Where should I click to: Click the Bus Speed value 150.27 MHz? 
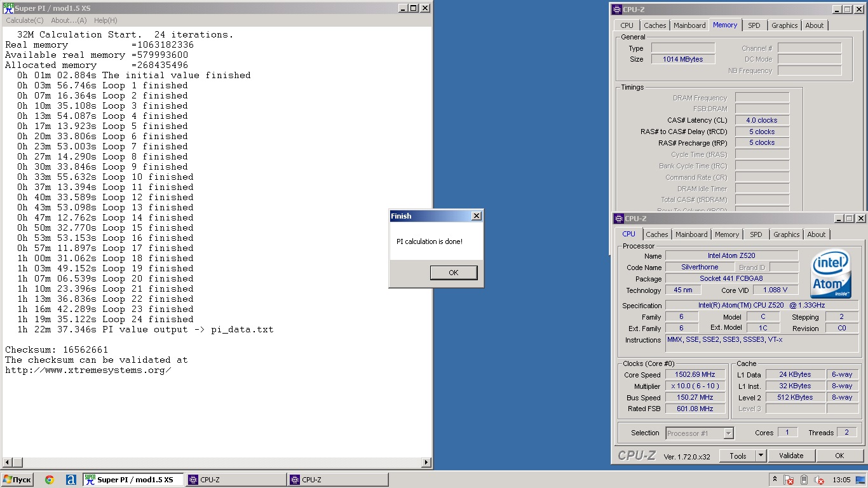tap(695, 398)
